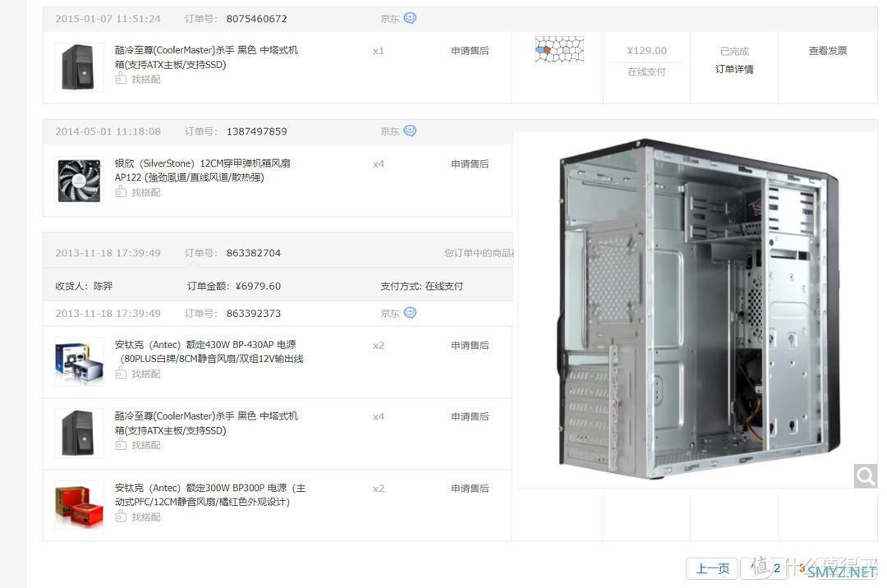
Task: Open CoolerMaster case title in order 863392373
Action: (x=206, y=423)
